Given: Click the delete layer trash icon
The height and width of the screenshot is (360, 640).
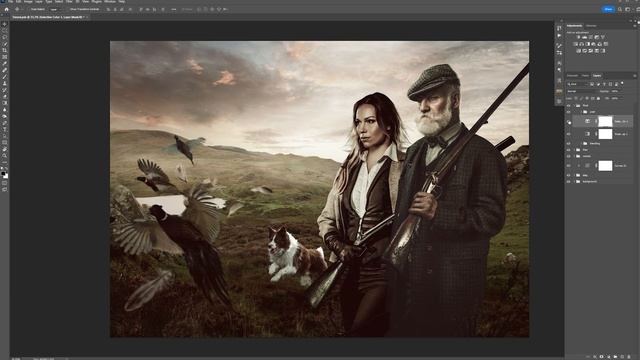Looking at the screenshot, I should pyautogui.click(x=629, y=357).
